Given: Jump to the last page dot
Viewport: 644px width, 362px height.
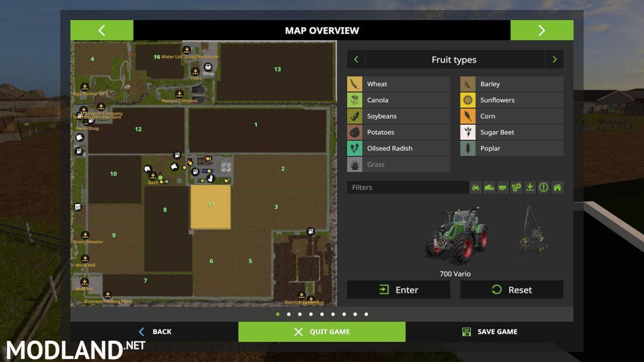Looking at the screenshot, I should pyautogui.click(x=366, y=314).
